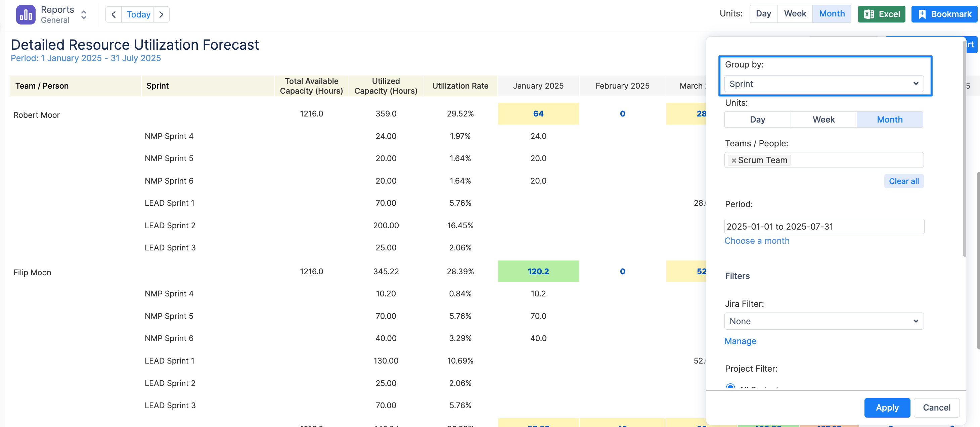Image resolution: width=980 pixels, height=427 pixels.
Task: Click the Bookmark button
Action: click(944, 14)
